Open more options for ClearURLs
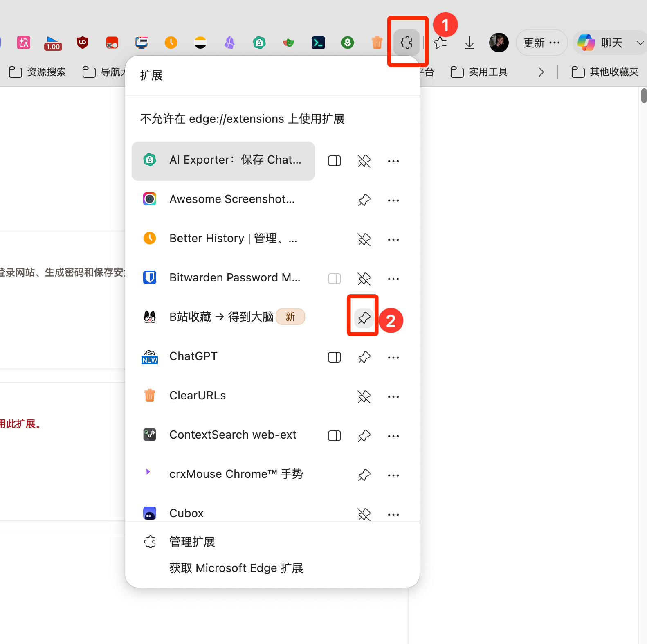Viewport: 647px width, 644px height. tap(393, 396)
